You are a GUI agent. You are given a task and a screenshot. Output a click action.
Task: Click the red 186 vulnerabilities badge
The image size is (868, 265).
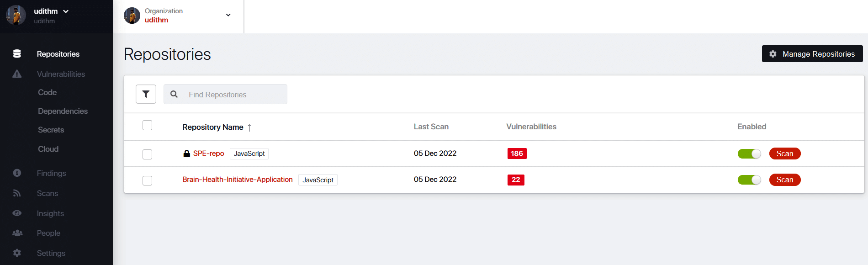pyautogui.click(x=517, y=154)
